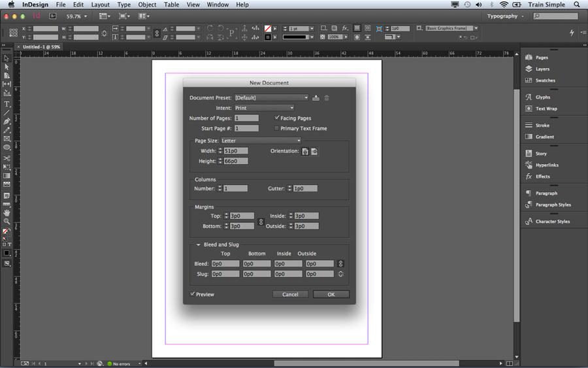Select the Pen tool

coord(7,122)
